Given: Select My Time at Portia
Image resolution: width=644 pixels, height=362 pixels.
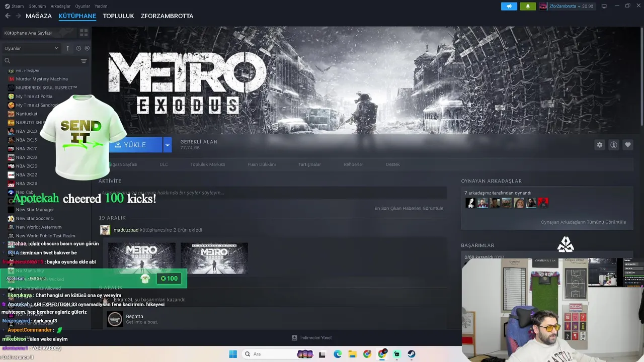Looking at the screenshot, I should click(34, 97).
